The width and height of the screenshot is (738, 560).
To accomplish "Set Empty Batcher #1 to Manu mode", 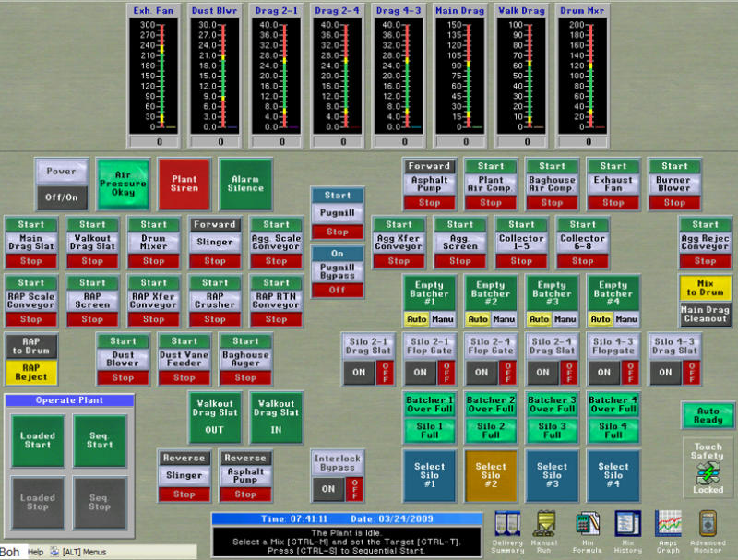I will 442,319.
